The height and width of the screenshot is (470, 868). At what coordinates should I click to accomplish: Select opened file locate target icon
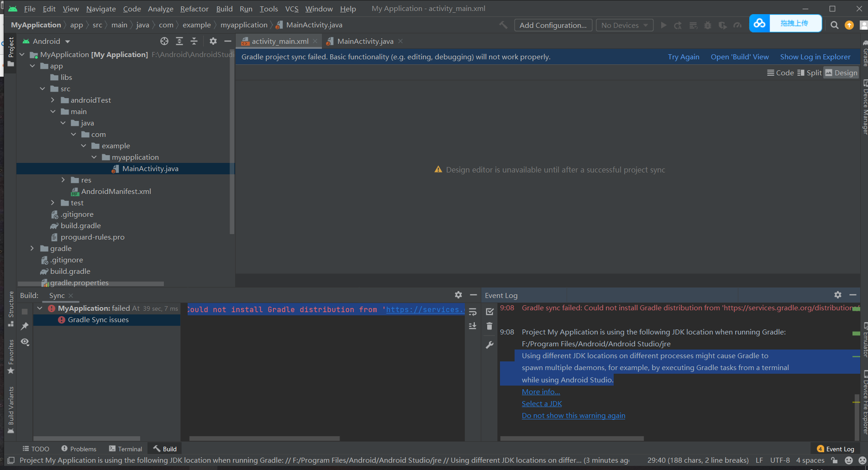(164, 41)
